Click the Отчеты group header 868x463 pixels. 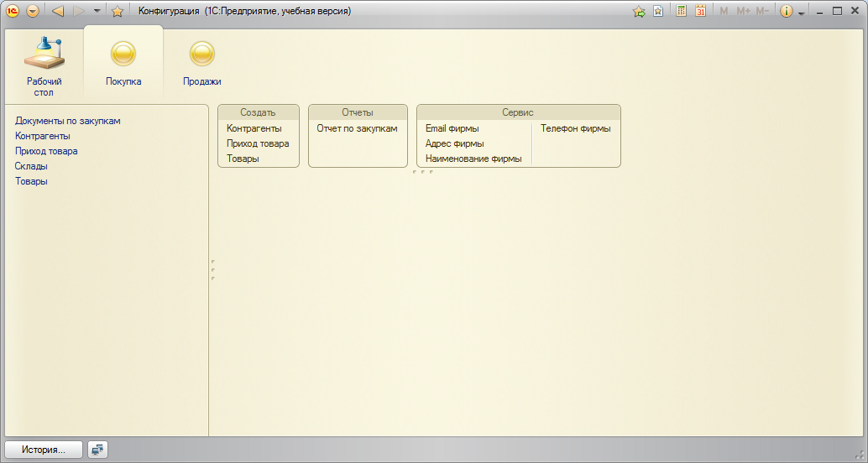[358, 112]
